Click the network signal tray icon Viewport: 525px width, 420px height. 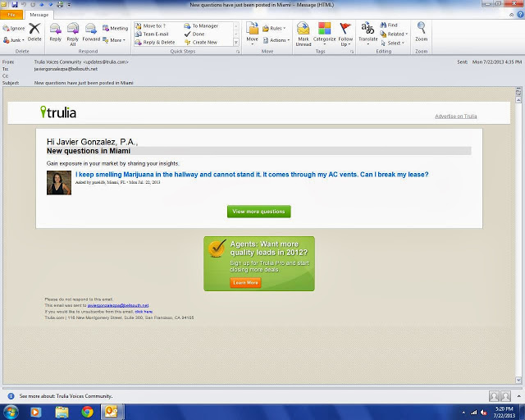474,413
